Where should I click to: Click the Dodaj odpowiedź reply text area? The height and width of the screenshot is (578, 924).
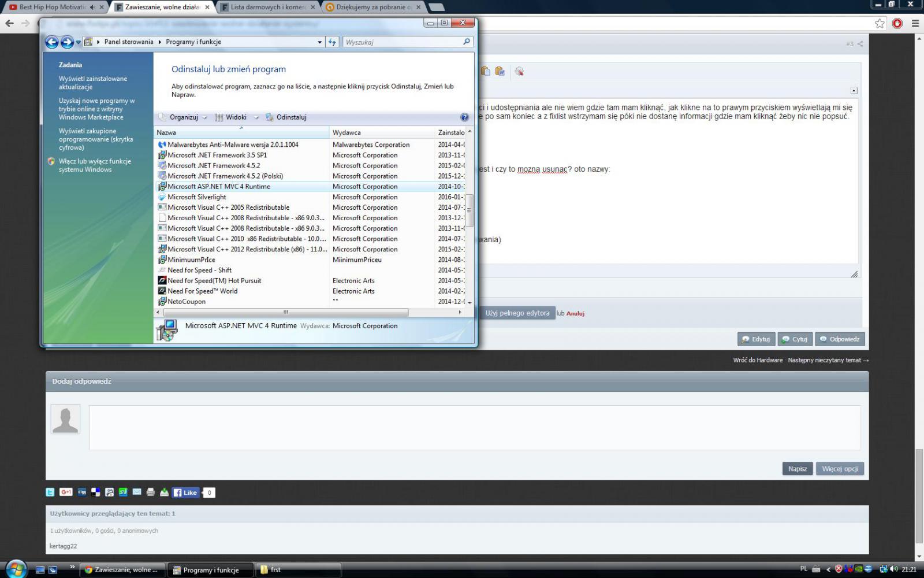click(x=475, y=428)
